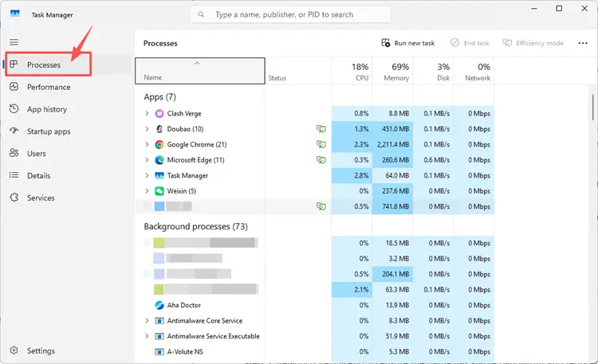Image resolution: width=598 pixels, height=364 pixels.
Task: Click the Users people icon
Action: [14, 153]
